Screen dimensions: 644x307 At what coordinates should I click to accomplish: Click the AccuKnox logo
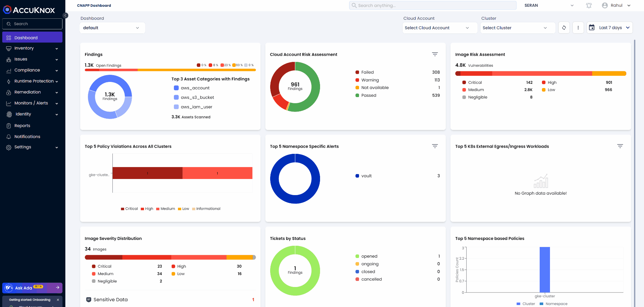point(29,10)
